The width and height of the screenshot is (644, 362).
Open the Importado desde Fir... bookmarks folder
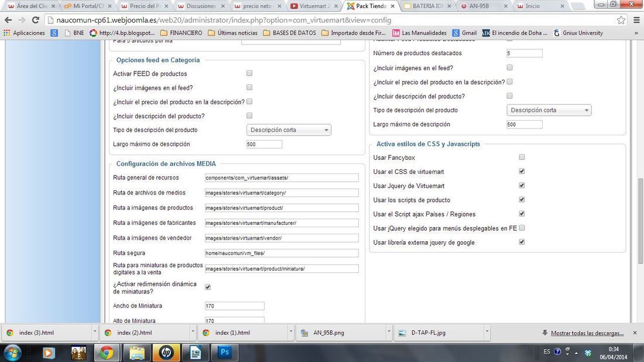(x=354, y=33)
